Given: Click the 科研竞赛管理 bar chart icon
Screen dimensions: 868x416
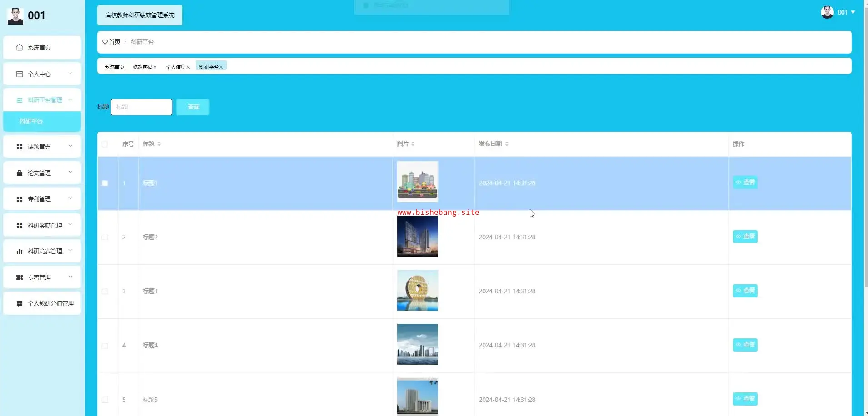Looking at the screenshot, I should coord(19,251).
